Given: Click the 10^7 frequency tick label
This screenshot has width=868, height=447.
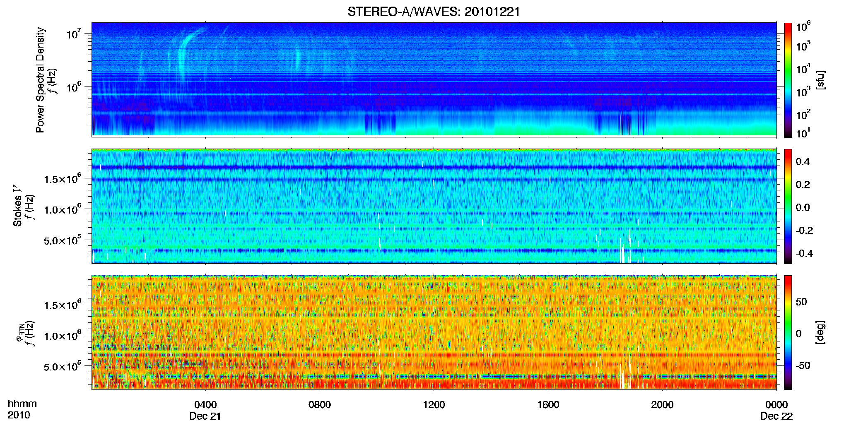Looking at the screenshot, I should (73, 34).
